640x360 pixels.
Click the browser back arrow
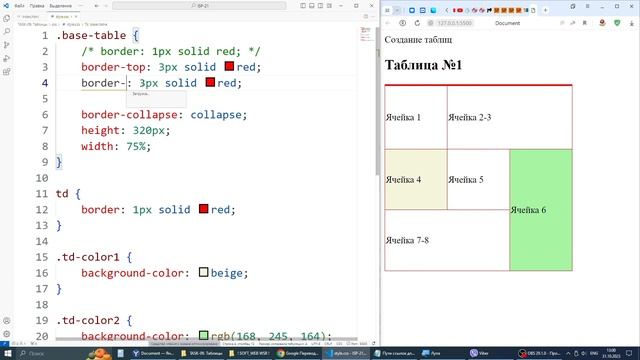pyautogui.click(x=388, y=23)
